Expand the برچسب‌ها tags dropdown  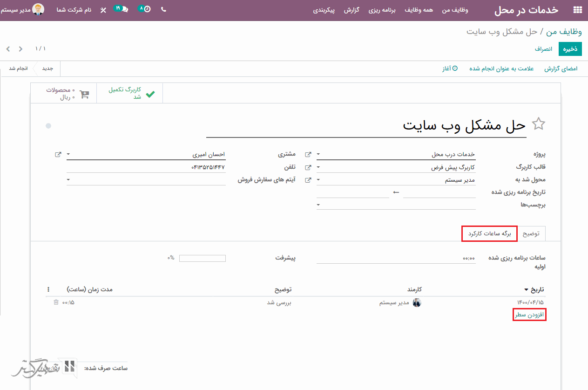(318, 205)
